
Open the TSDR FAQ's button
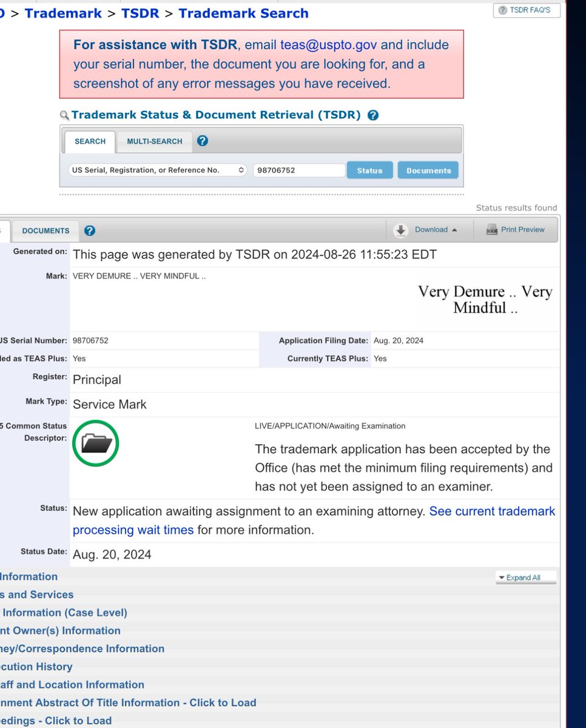(525, 10)
